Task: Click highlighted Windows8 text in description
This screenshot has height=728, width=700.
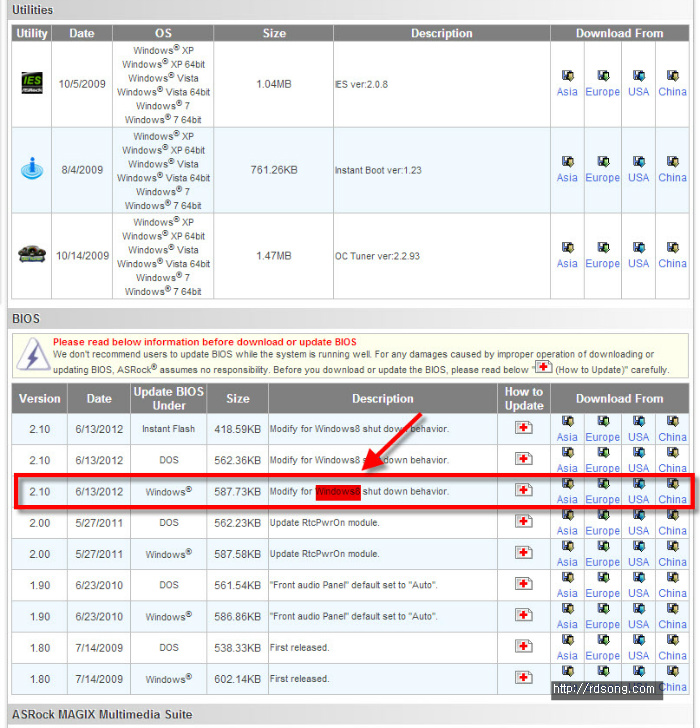Action: (x=337, y=491)
